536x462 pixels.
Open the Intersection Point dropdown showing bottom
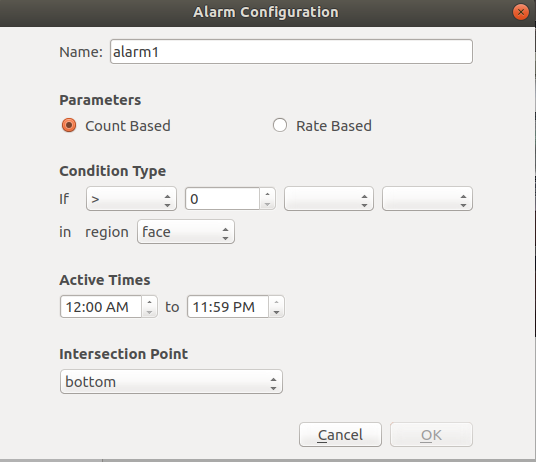click(x=171, y=381)
